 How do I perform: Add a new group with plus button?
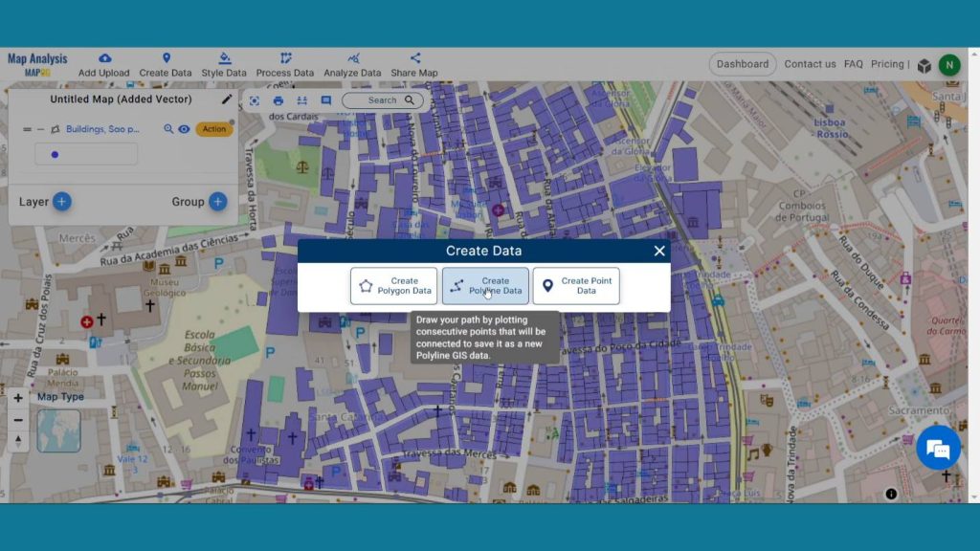point(217,202)
